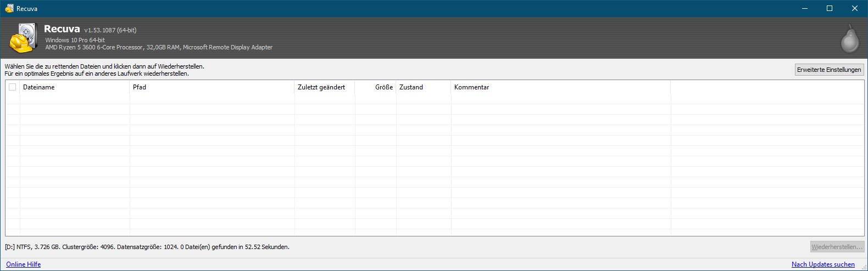The image size is (868, 271).
Task: Close the Recuva window
Action: pos(855,8)
